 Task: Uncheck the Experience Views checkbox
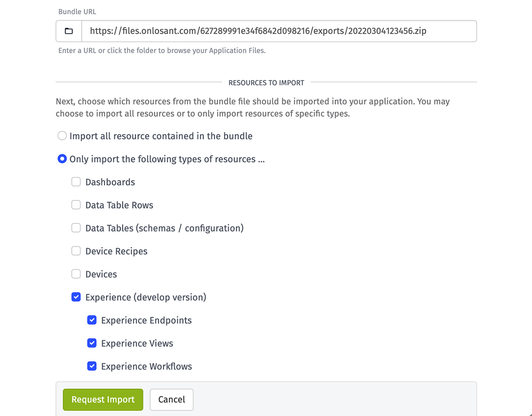click(92, 343)
